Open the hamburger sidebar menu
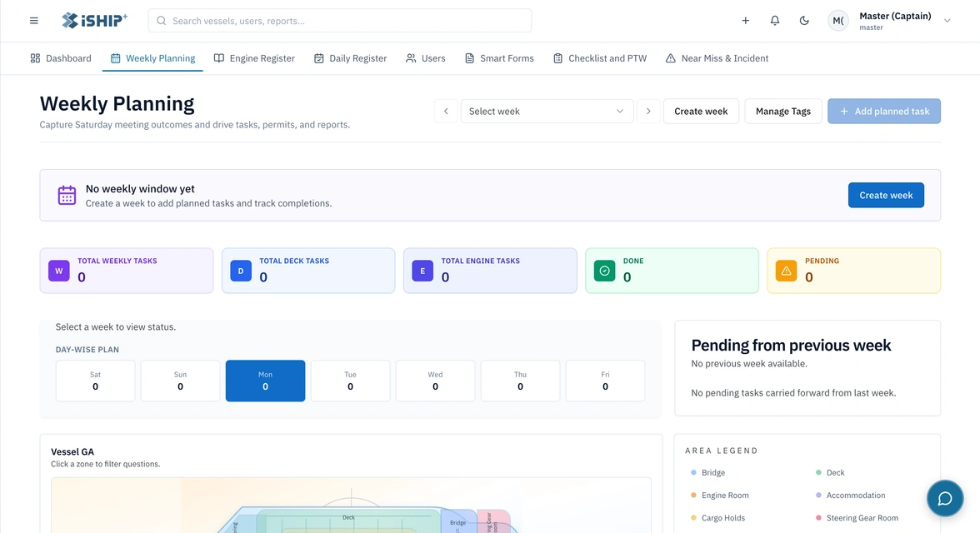Viewport: 980px width, 533px height. click(33, 21)
